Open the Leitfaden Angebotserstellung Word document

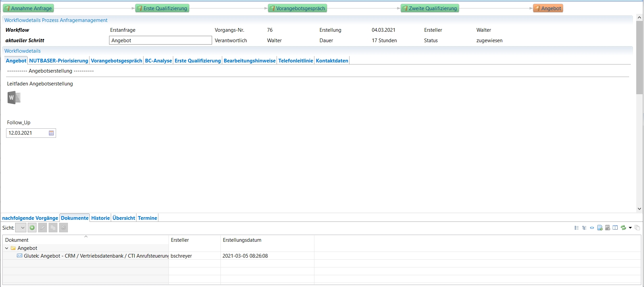coord(14,98)
